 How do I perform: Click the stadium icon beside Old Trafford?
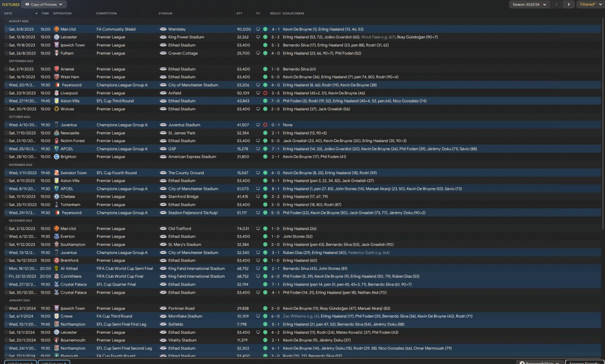tap(163, 229)
